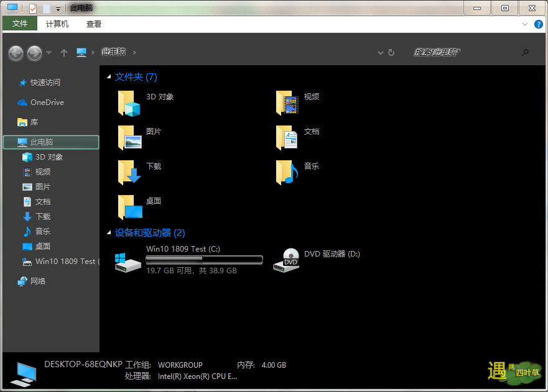Open the 计算机 ribbon tab
Image resolution: width=548 pixels, height=392 pixels.
[x=57, y=24]
